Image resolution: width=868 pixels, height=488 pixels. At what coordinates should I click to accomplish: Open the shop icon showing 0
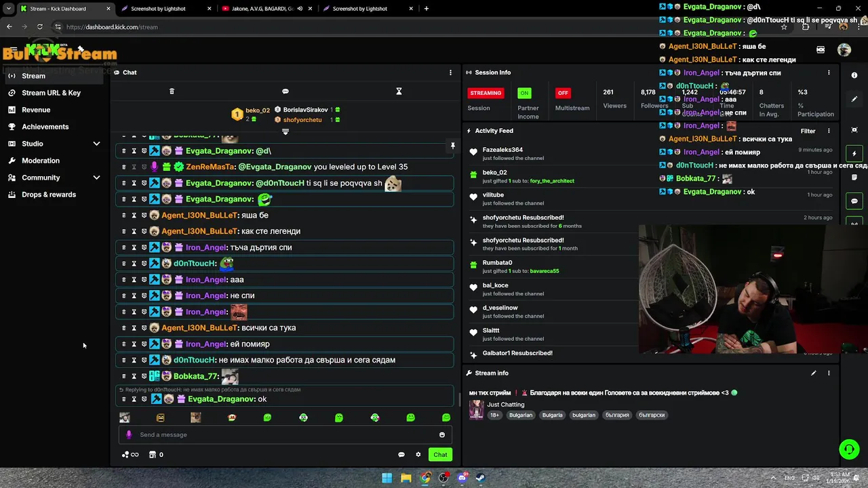156,455
